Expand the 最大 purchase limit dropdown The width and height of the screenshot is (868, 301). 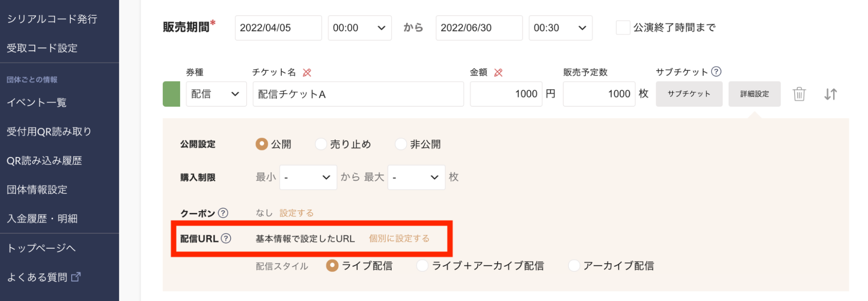tap(416, 177)
